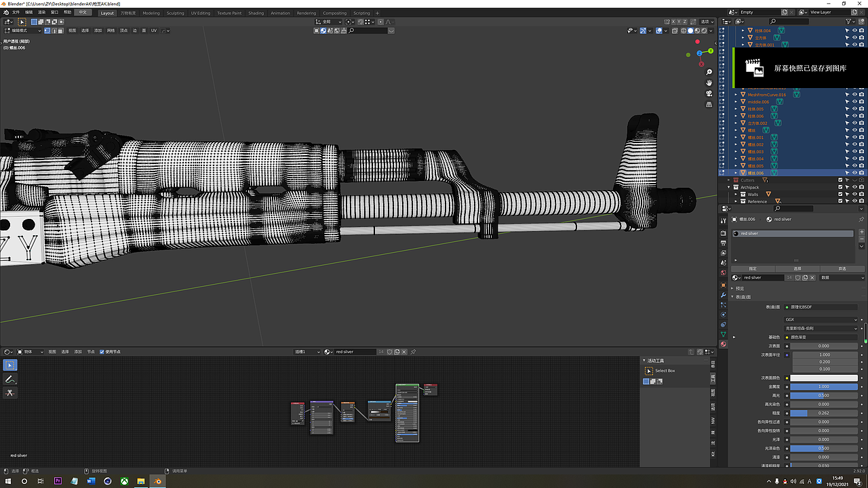868x488 pixels.
Task: Enable Rendered viewport shading icon in viewport header
Action: pyautogui.click(x=705, y=30)
